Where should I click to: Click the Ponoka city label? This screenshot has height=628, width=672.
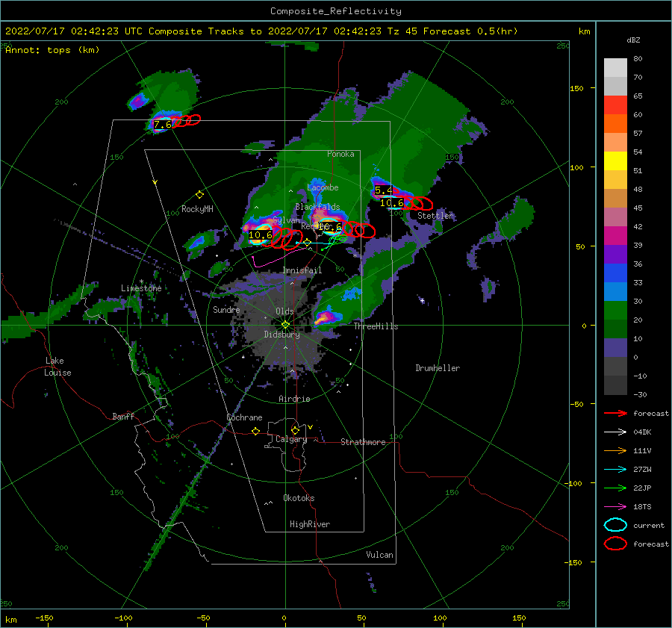tap(340, 154)
